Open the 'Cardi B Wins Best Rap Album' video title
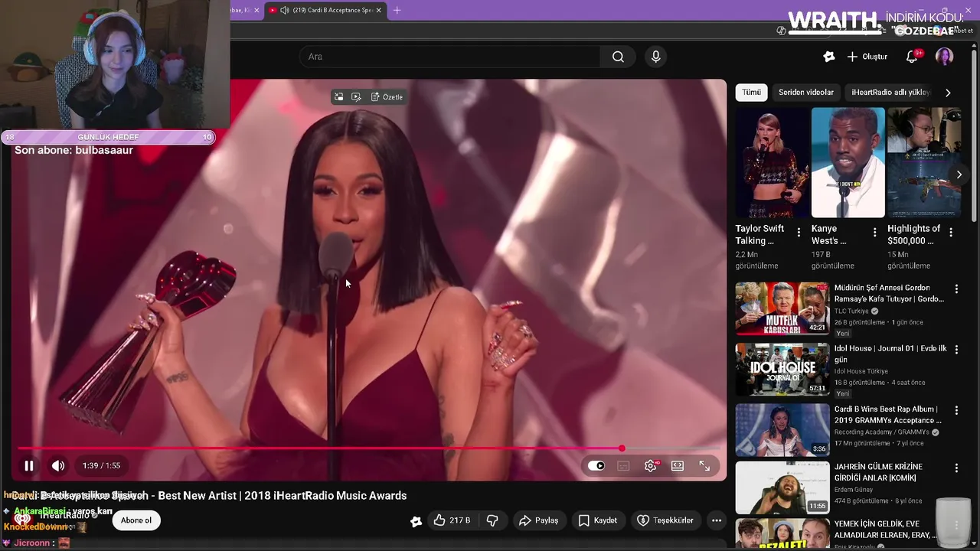 click(888, 415)
